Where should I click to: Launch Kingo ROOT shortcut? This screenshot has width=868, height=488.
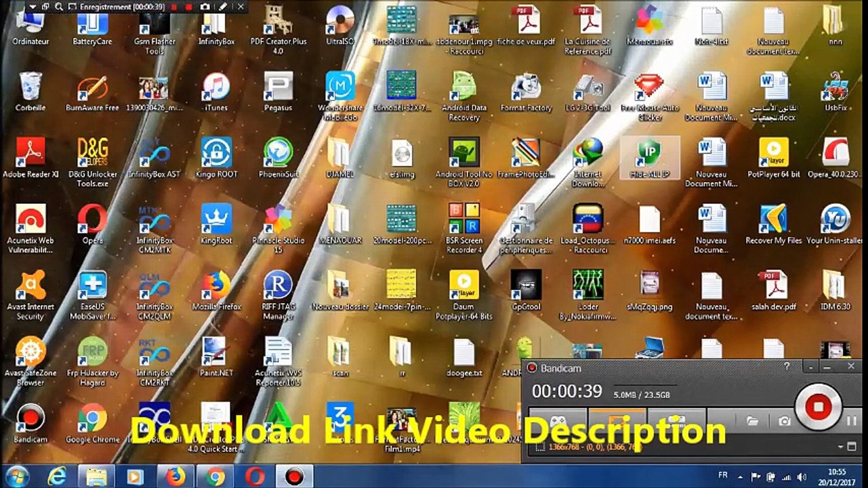click(216, 159)
